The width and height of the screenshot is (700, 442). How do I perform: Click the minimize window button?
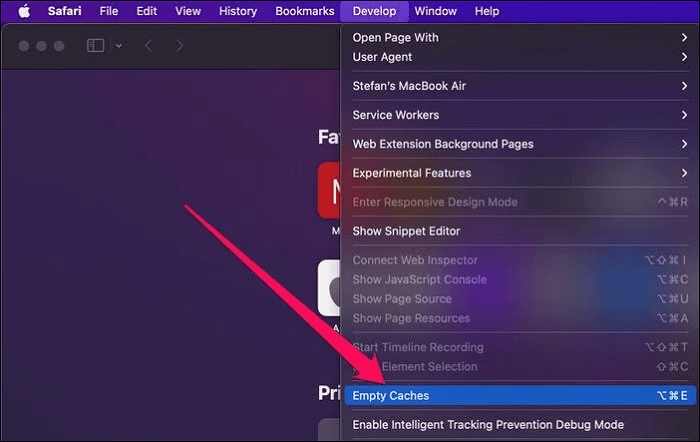pyautogui.click(x=42, y=46)
